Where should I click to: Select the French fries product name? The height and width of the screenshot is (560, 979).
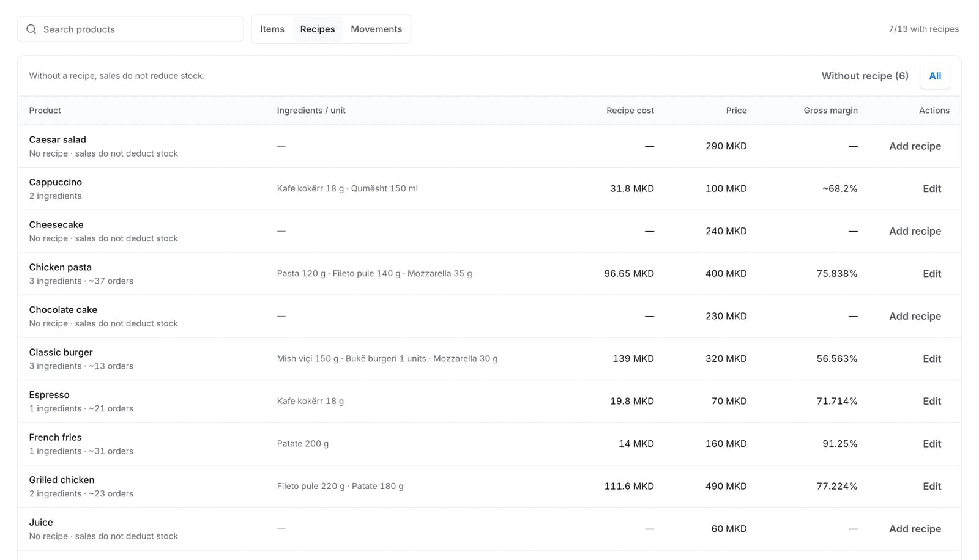[55, 437]
